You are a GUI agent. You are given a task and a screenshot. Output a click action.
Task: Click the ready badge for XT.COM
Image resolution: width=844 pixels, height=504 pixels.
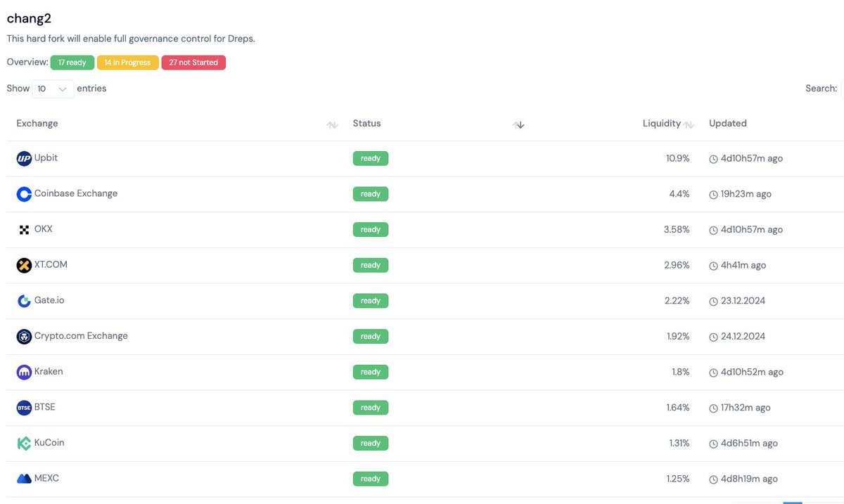pos(371,266)
